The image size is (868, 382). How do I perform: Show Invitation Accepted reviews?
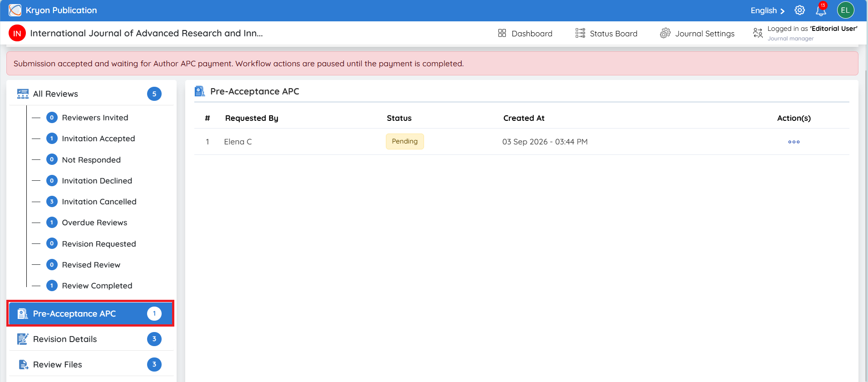click(x=99, y=139)
